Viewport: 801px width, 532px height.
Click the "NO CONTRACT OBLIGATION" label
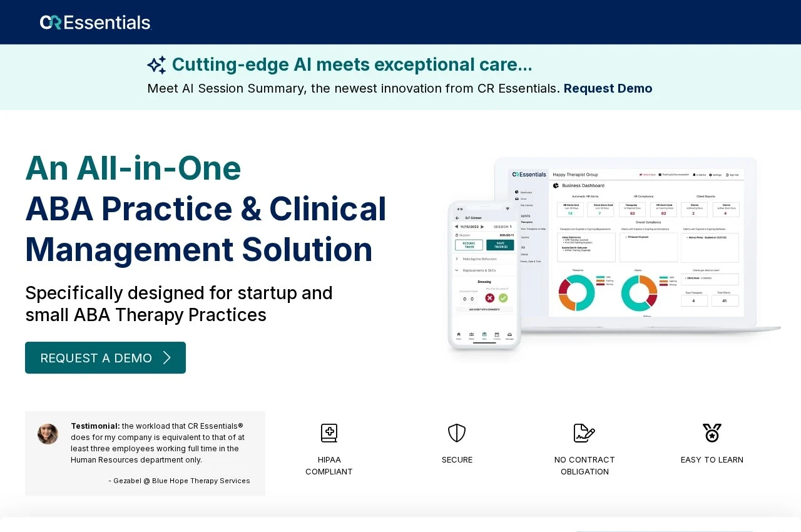(584, 466)
